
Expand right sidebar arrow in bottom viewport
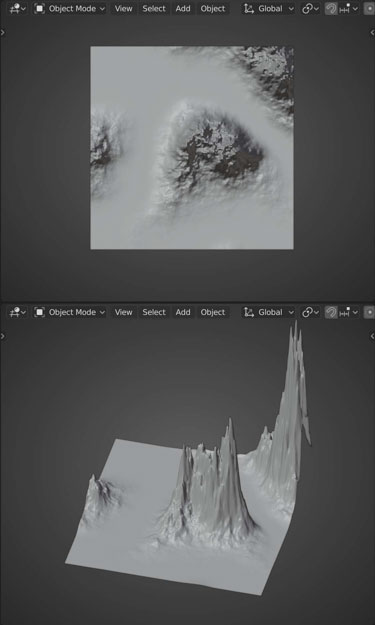(x=372, y=336)
